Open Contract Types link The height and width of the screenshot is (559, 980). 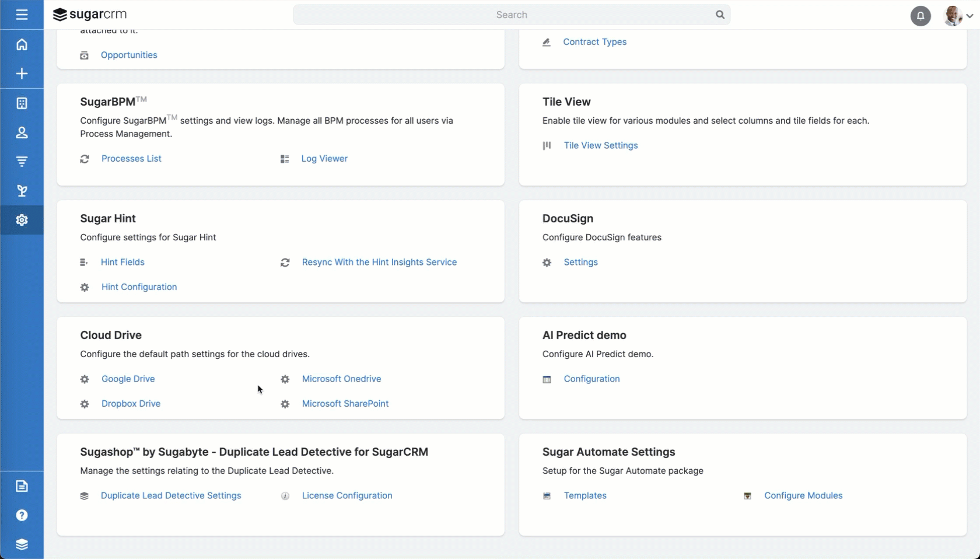pyautogui.click(x=594, y=42)
